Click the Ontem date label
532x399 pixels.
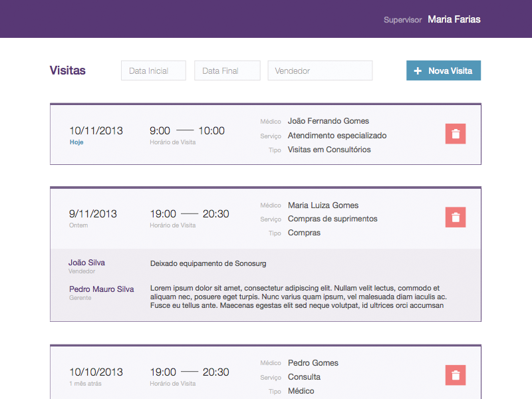[x=78, y=225]
